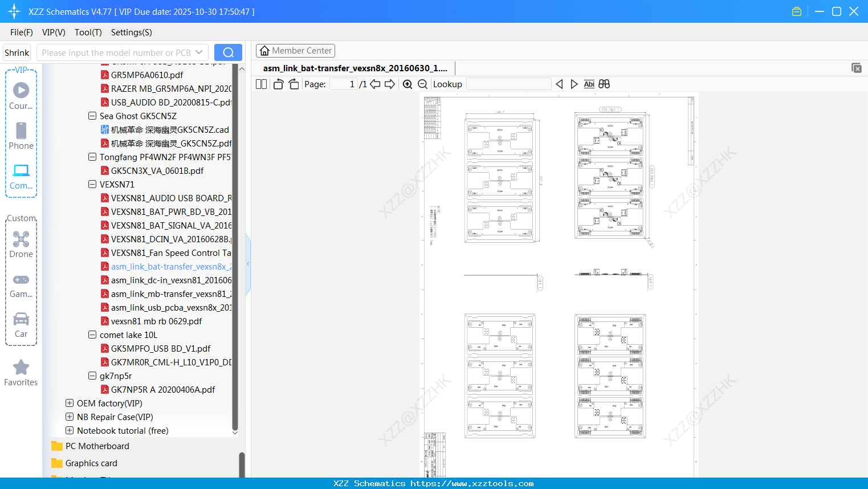Screen dimensions: 868x489
Task: Open the model number dropdown arrow
Action: 199,52
